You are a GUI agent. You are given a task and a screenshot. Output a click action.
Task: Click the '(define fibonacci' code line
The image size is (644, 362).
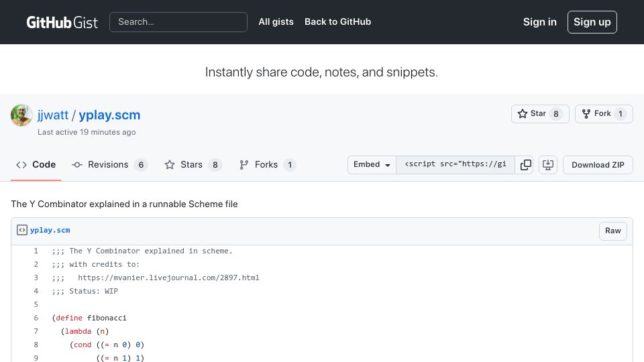coord(89,318)
